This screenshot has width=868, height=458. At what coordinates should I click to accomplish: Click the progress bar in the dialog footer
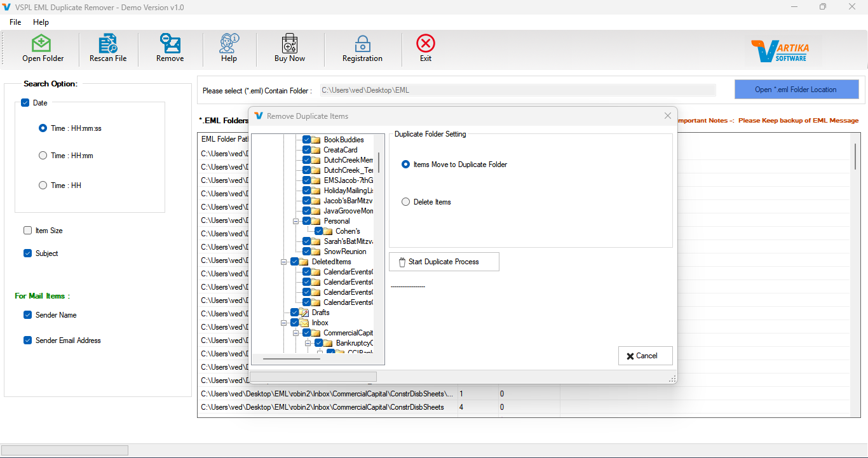click(313, 377)
